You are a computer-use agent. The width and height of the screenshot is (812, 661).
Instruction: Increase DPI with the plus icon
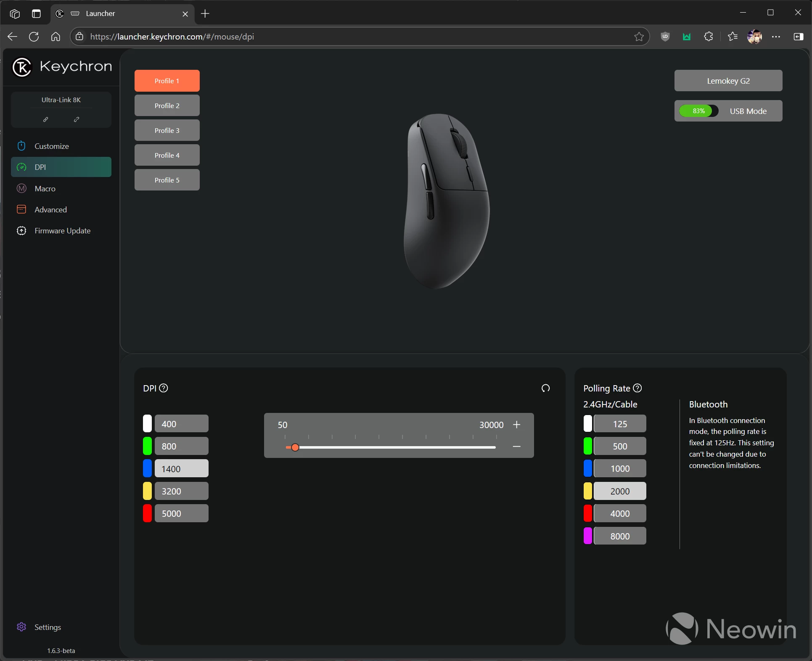(517, 425)
